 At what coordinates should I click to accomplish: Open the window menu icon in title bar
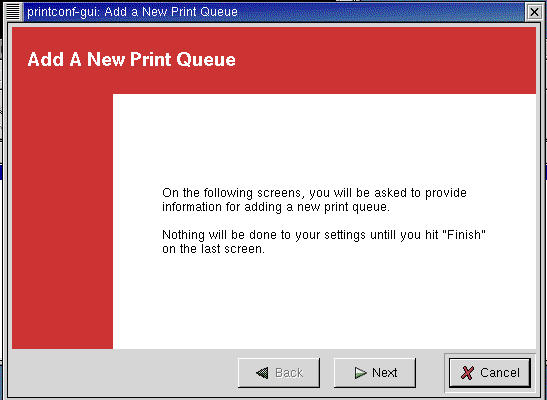point(13,12)
